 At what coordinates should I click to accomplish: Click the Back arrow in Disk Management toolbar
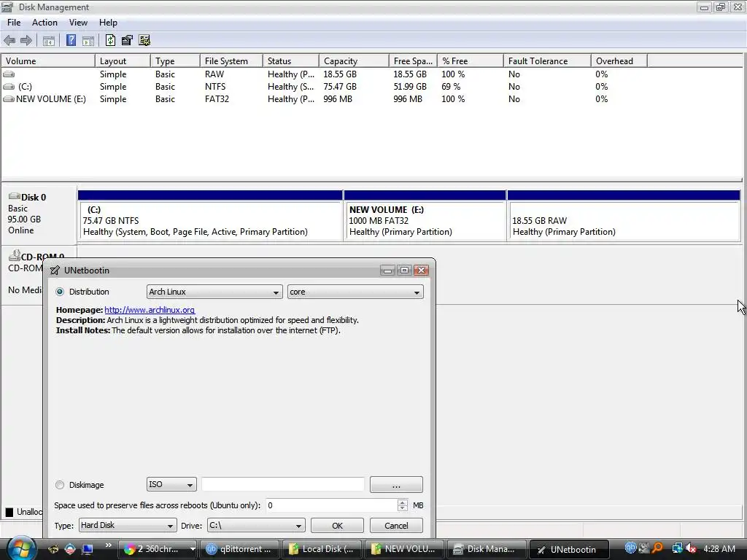click(9, 41)
